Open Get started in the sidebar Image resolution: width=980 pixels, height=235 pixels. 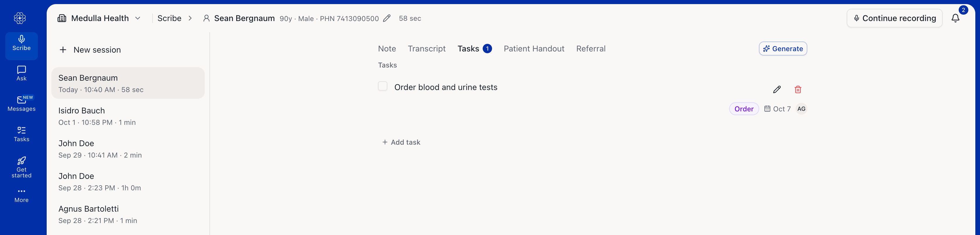click(22, 167)
